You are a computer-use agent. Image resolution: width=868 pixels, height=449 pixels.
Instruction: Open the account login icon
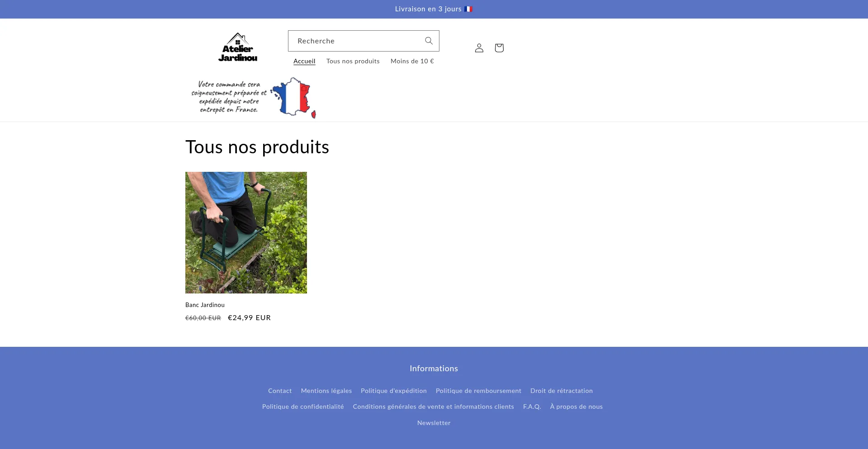click(479, 48)
